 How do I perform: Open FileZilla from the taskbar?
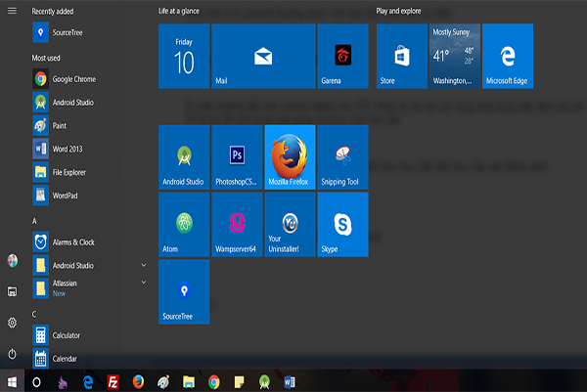(x=113, y=382)
